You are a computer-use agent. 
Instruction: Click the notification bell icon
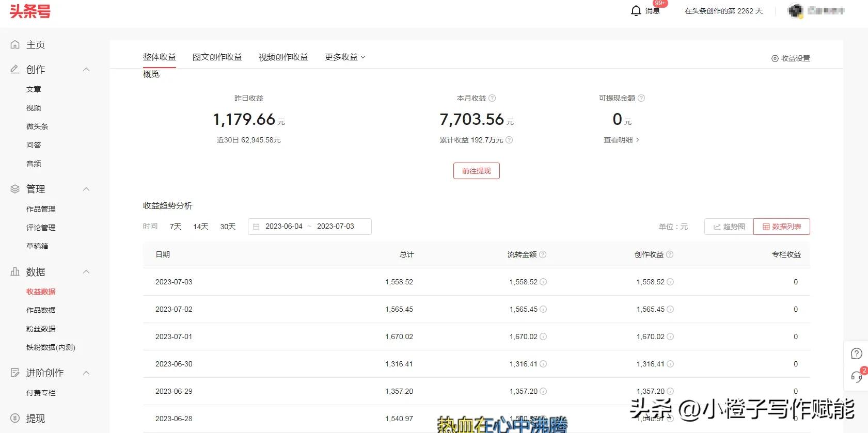click(x=636, y=11)
